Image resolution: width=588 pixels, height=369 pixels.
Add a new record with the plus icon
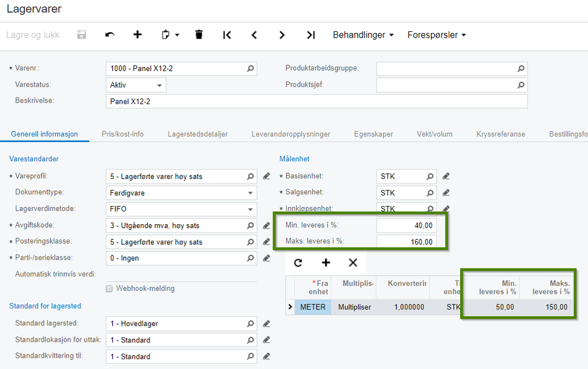(x=138, y=35)
